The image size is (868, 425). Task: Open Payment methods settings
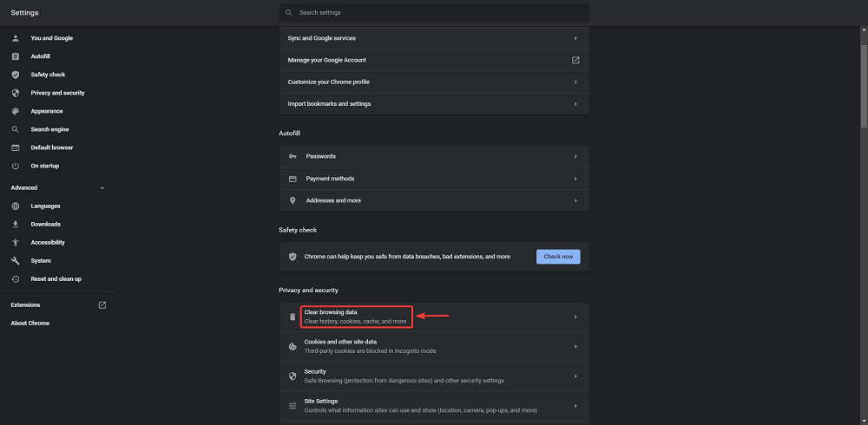click(x=330, y=179)
